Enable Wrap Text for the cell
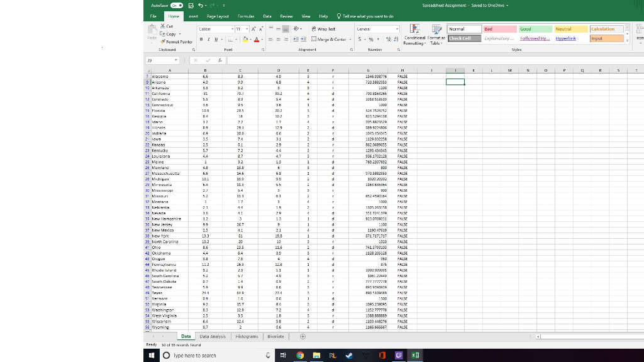The height and width of the screenshot is (362, 644). (x=314, y=29)
